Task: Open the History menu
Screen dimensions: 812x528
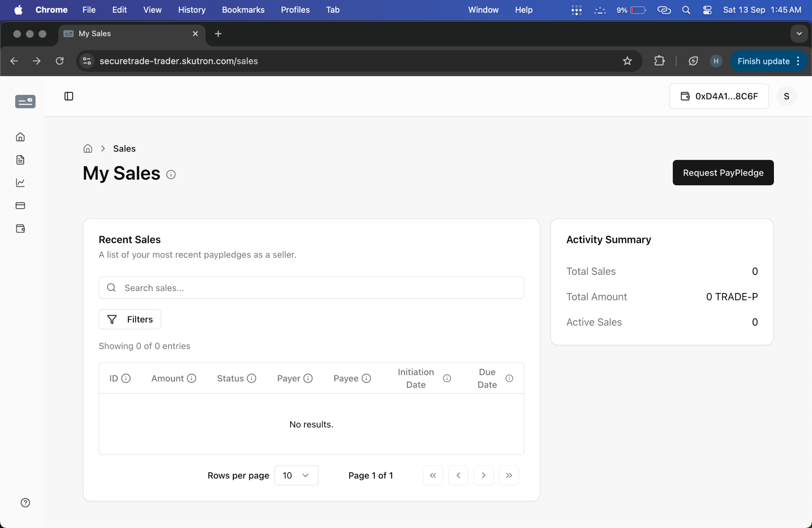Action: (192, 10)
